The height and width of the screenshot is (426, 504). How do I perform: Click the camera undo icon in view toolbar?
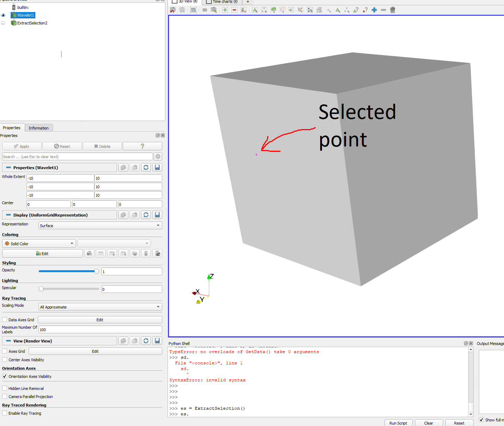click(173, 10)
